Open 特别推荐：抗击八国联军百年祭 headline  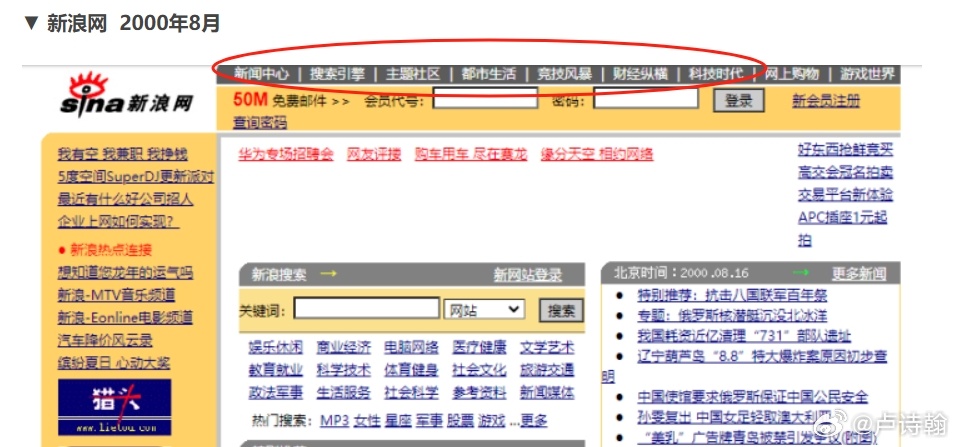click(732, 296)
